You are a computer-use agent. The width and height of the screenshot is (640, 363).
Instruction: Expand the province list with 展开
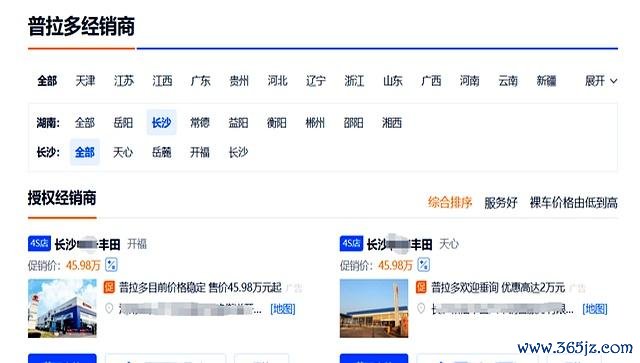601,81
